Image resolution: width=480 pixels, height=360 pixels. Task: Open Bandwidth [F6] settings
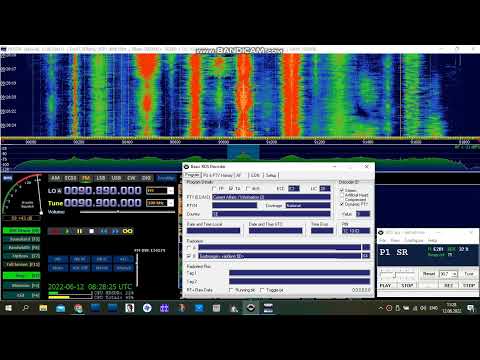[x=22, y=247]
